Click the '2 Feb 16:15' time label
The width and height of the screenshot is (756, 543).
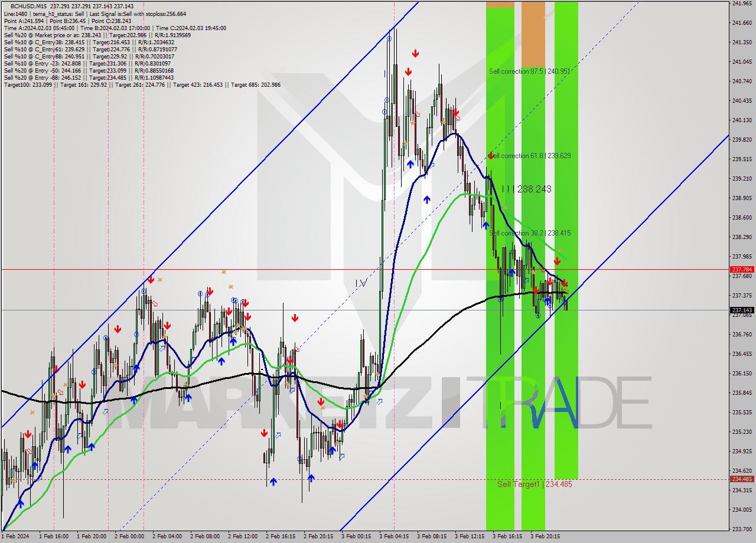coord(281,537)
